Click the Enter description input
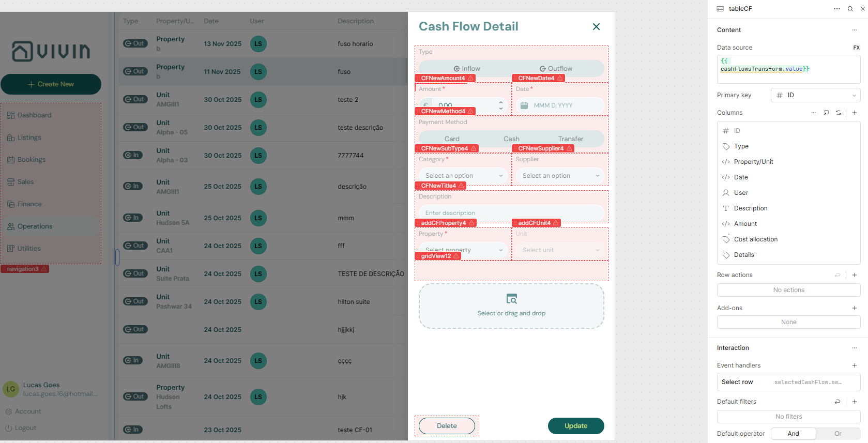 pos(511,213)
